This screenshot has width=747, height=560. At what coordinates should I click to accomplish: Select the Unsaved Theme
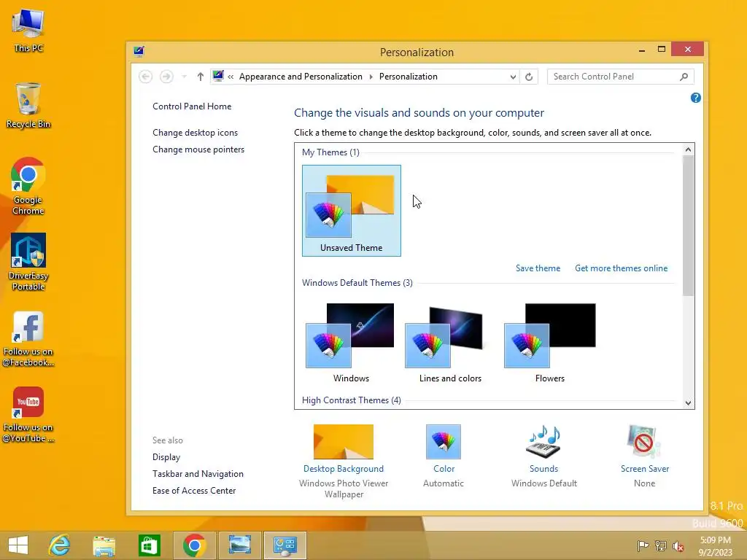pos(351,211)
